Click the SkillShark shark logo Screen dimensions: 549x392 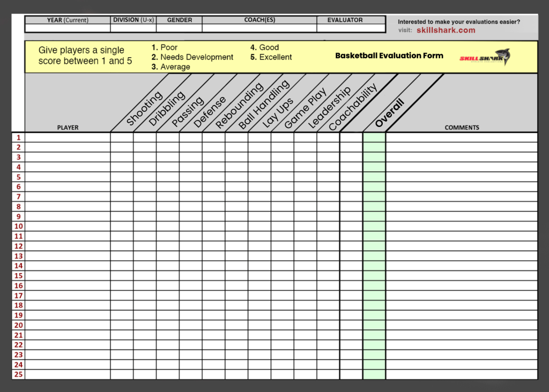coord(485,57)
